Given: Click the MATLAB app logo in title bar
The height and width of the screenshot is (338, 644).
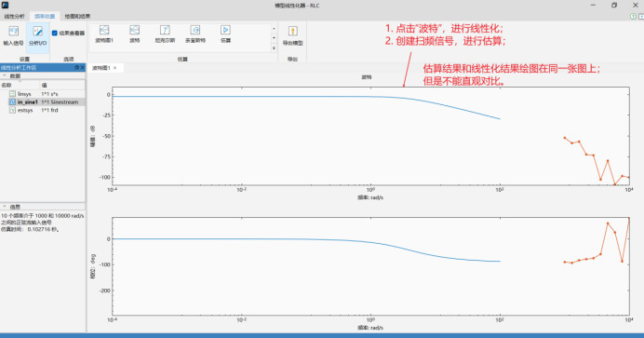Looking at the screenshot, I should (x=5, y=5).
